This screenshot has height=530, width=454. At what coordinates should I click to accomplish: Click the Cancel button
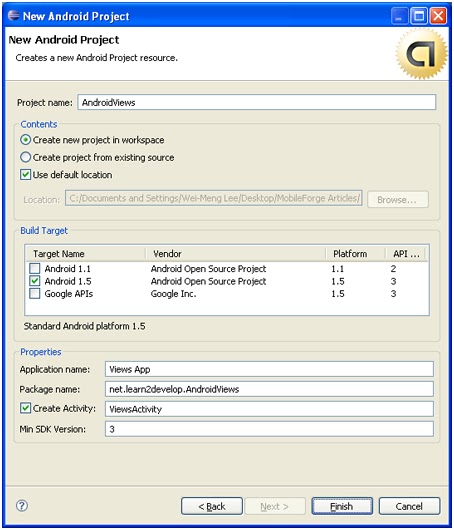[409, 506]
